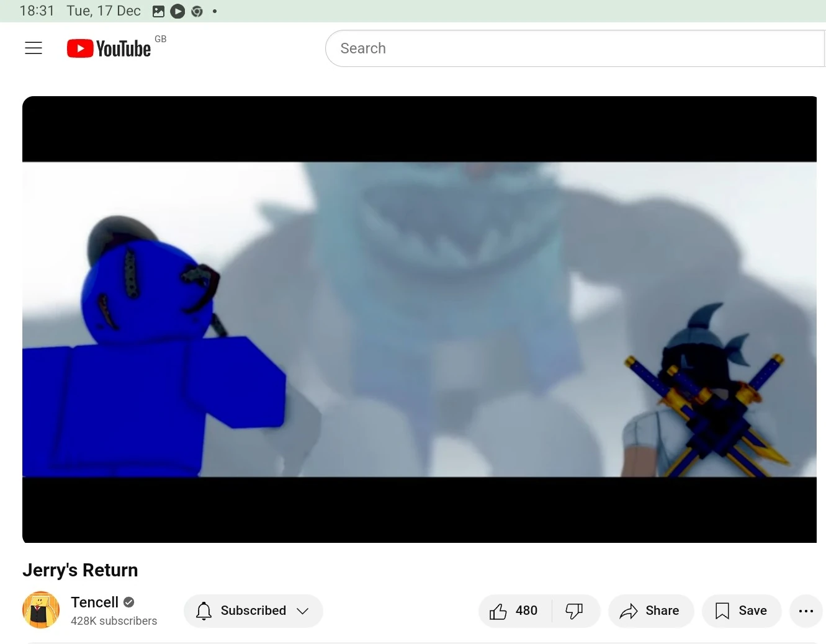Tap the Chrome icon in the status bar
The height and width of the screenshot is (644, 826).
tap(197, 11)
